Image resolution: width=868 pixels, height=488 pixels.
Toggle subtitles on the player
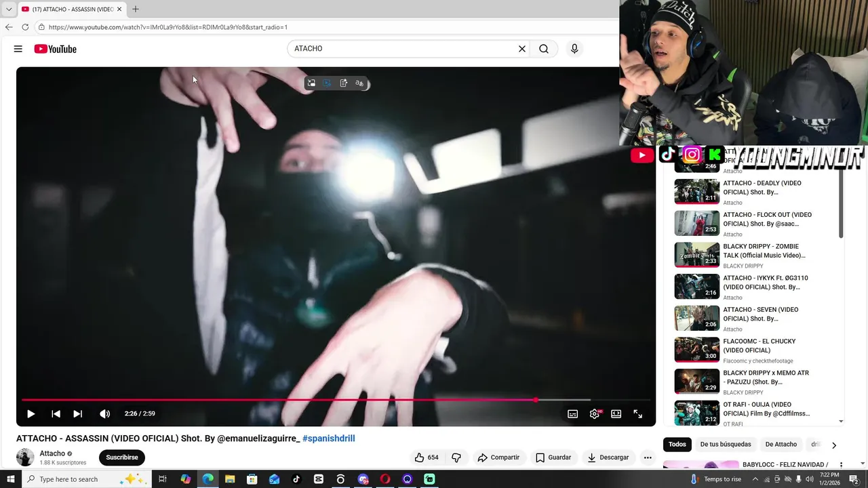pyautogui.click(x=573, y=413)
